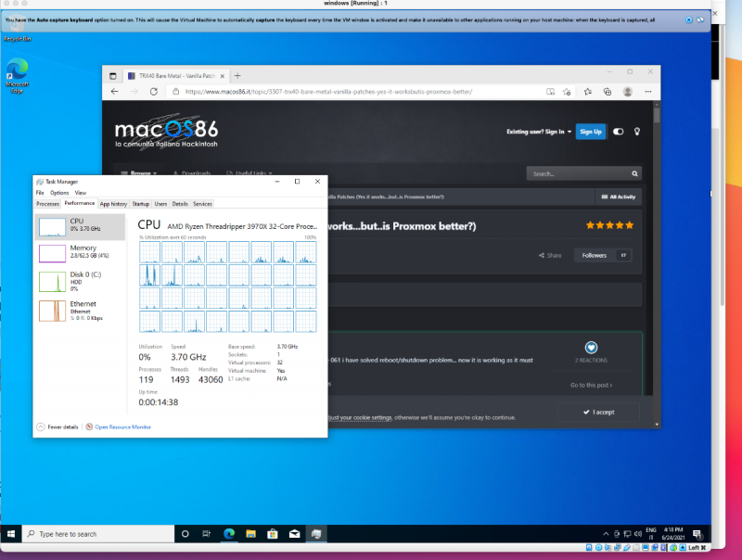The image size is (742, 560).
Task: Click the lightbulb theme icon
Action: point(637,132)
